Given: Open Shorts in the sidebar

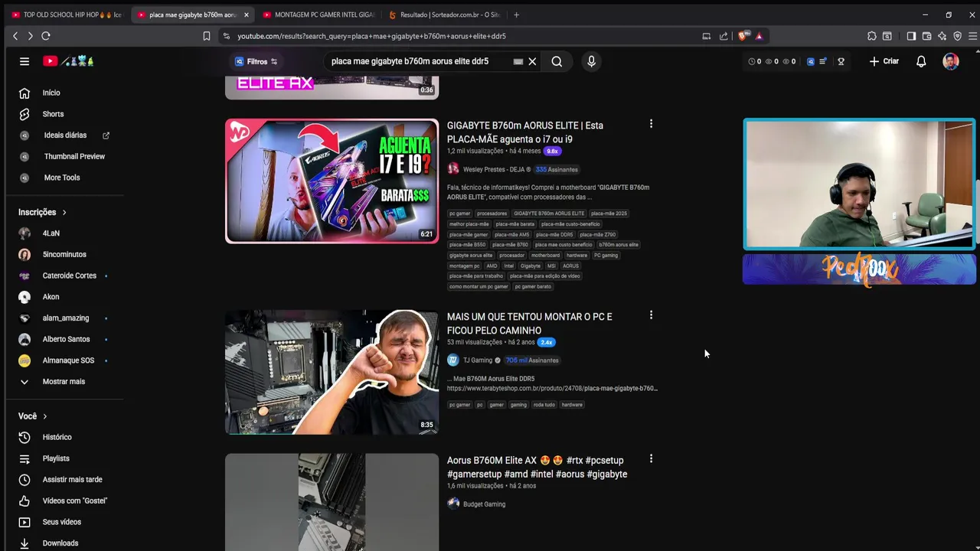Looking at the screenshot, I should tap(53, 114).
